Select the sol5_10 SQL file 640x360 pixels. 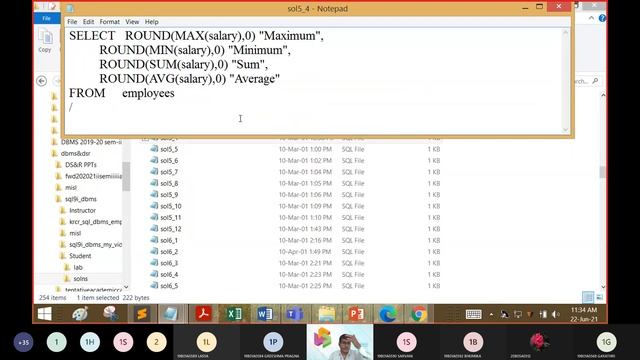point(171,206)
